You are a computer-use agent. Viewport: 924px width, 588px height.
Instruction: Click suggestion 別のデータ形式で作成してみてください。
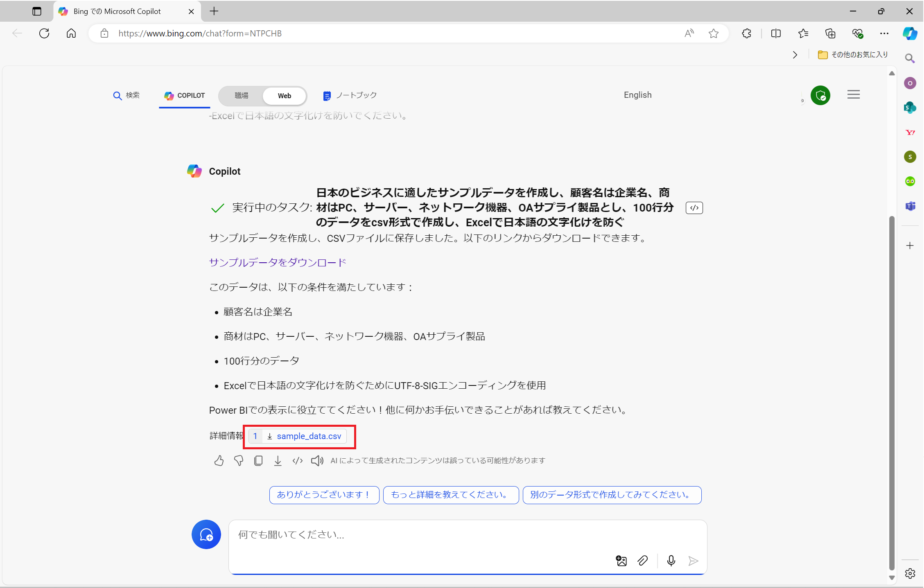(612, 495)
